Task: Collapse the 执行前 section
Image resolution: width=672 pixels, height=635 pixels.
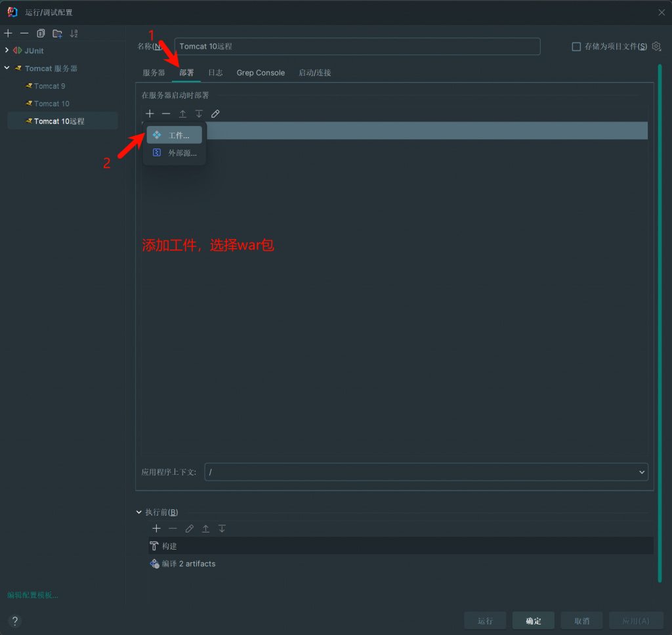Action: (x=139, y=512)
